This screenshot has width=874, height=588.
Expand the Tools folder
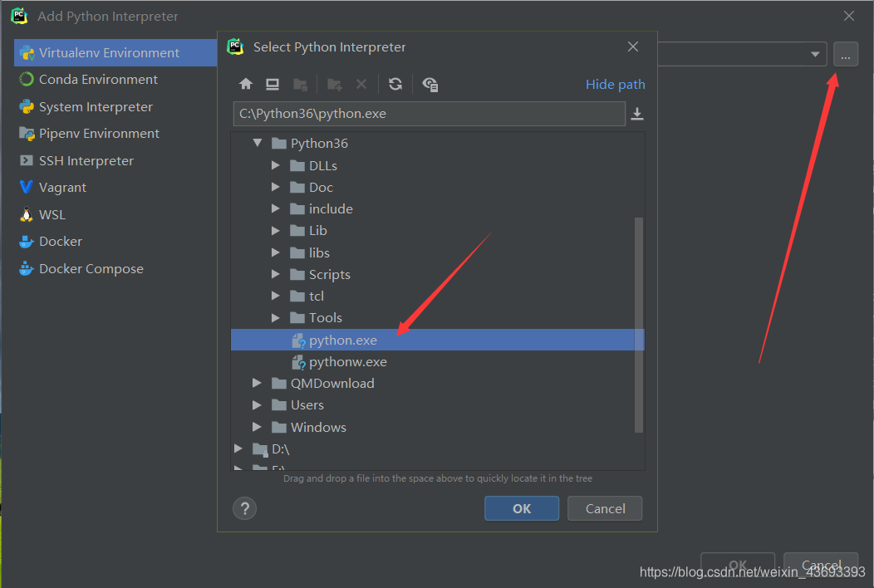coord(275,318)
